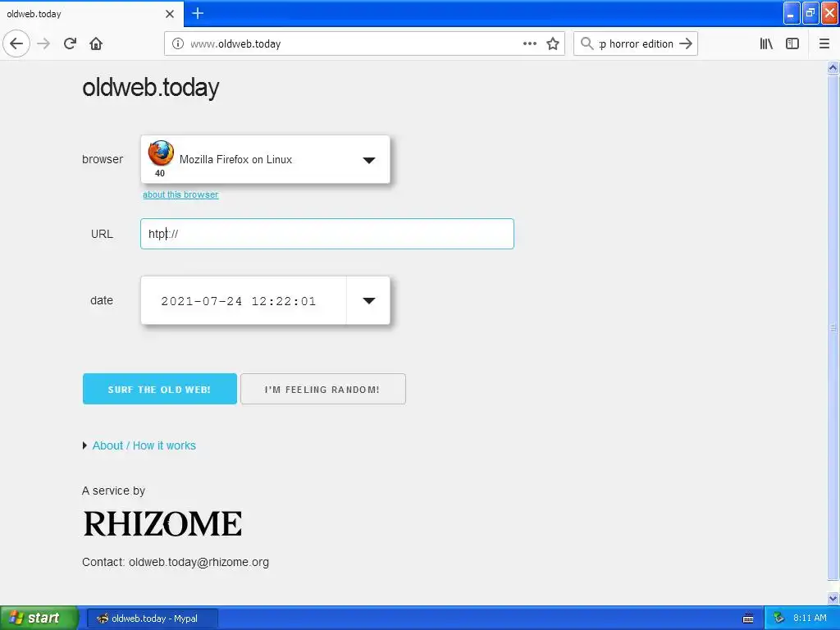Image resolution: width=840 pixels, height=630 pixels.
Task: Focus the URL input field
Action: [x=327, y=234]
